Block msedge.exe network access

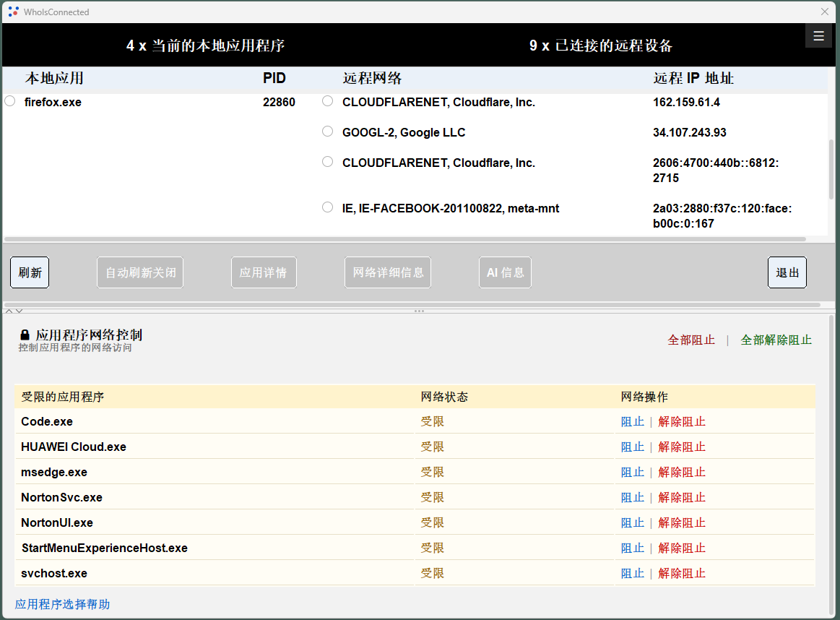pos(632,472)
